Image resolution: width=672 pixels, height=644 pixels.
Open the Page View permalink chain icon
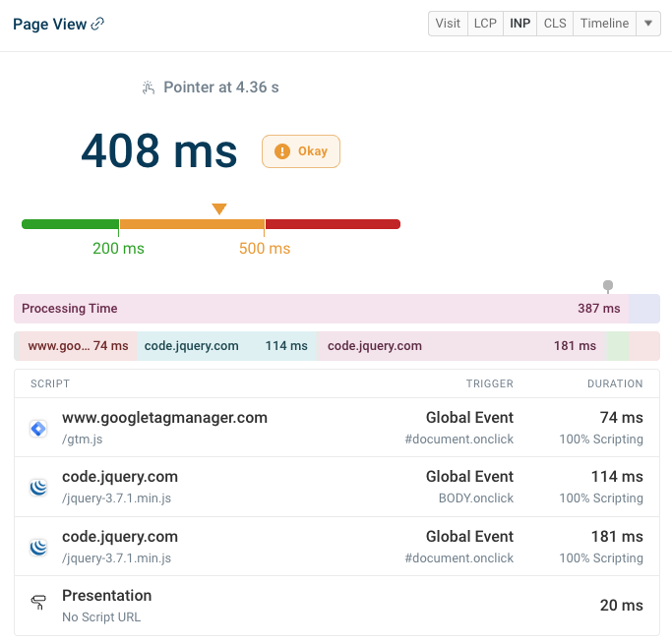tap(97, 24)
